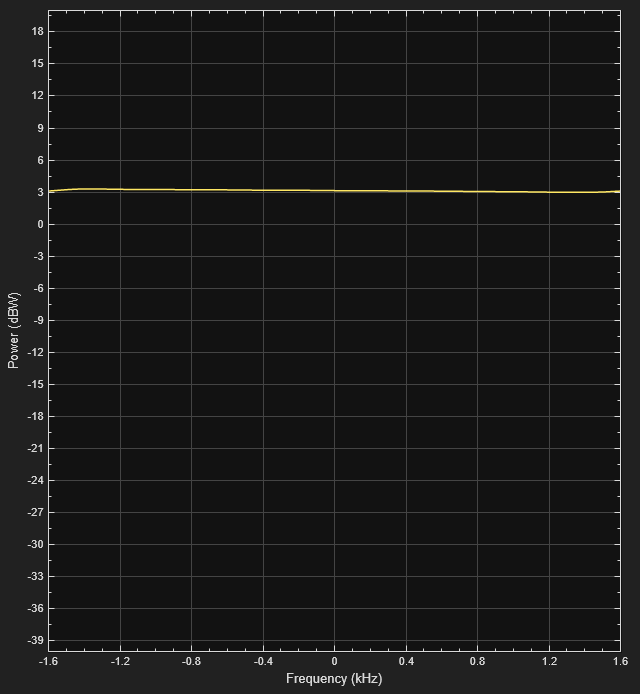Image resolution: width=640 pixels, height=694 pixels.
Task: Click the y-axis tick label -18
Action: [x=36, y=416]
